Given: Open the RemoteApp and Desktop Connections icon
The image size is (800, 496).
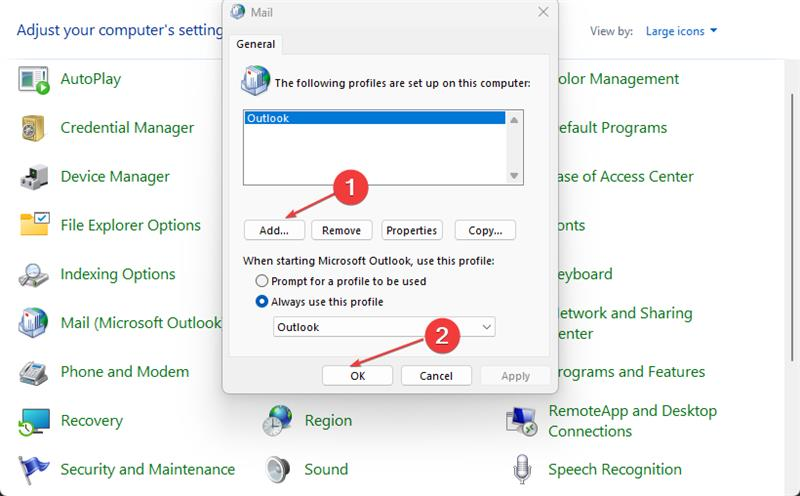Looking at the screenshot, I should (x=521, y=421).
